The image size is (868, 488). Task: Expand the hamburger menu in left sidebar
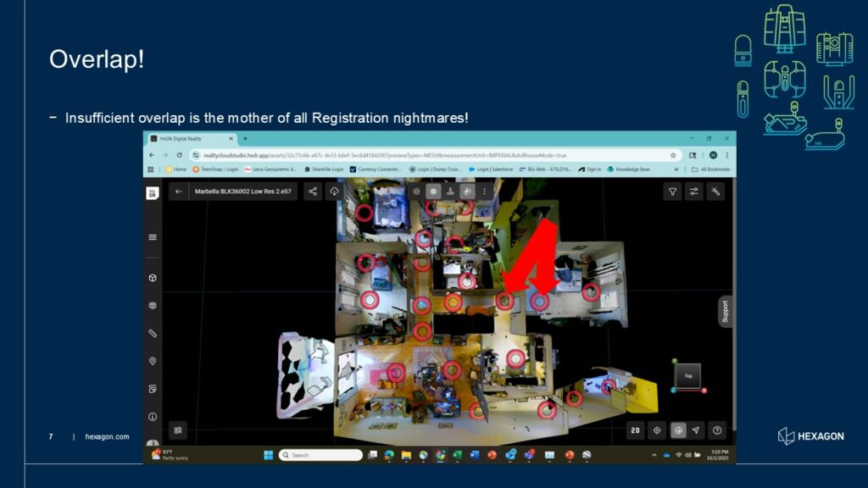pyautogui.click(x=153, y=237)
